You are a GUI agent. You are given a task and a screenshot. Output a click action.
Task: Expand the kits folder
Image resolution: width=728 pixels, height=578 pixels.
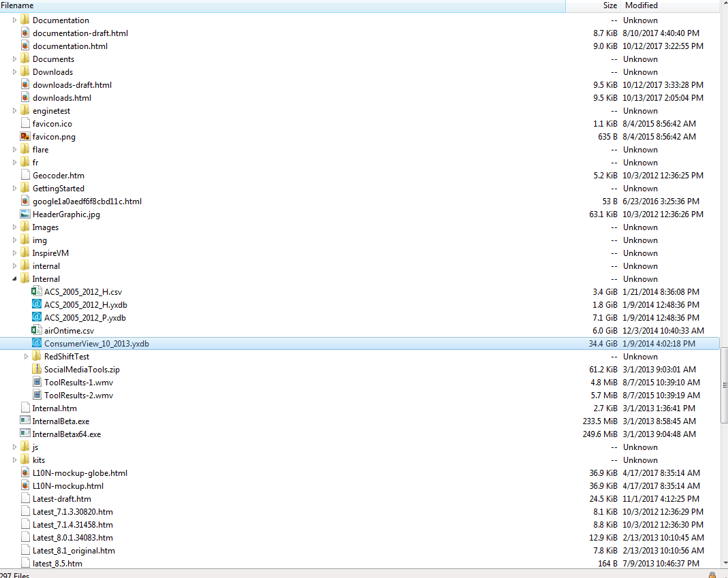pyautogui.click(x=14, y=460)
